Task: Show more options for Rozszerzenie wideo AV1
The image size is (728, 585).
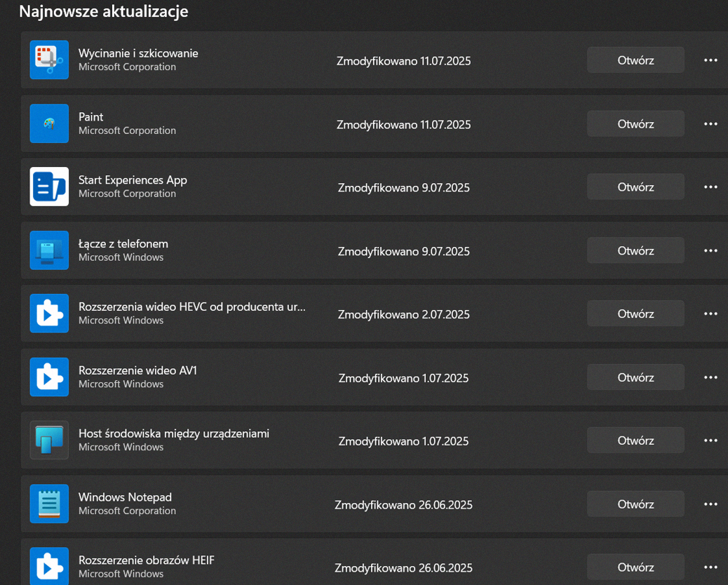Action: (x=710, y=377)
